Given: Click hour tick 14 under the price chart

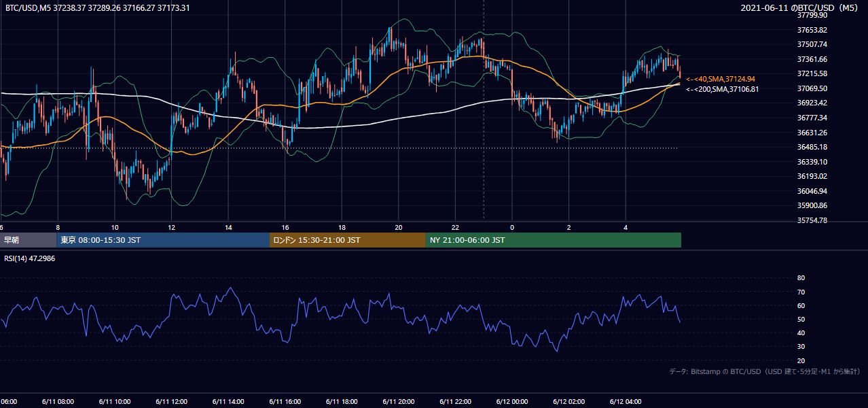Looking at the screenshot, I should coord(228,228).
